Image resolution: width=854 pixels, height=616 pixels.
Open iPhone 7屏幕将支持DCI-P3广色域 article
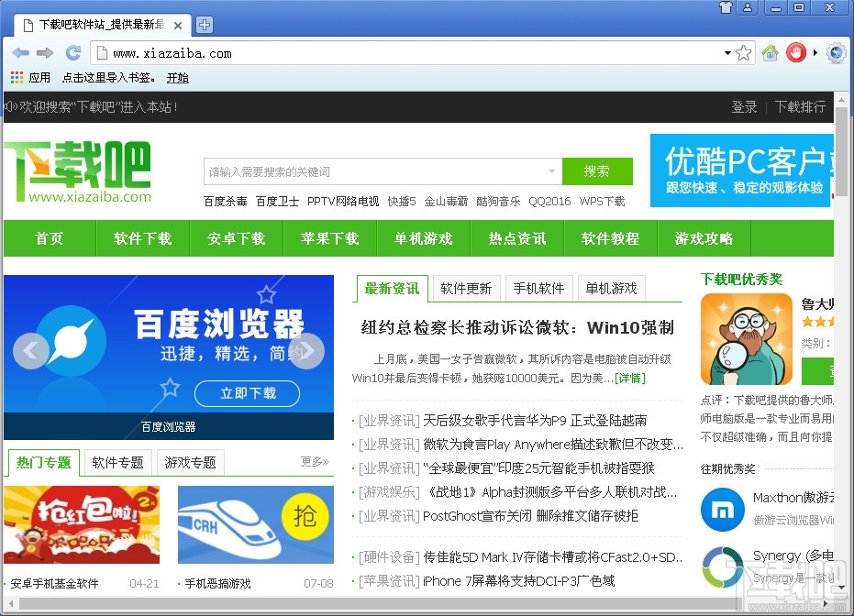pyautogui.click(x=518, y=580)
